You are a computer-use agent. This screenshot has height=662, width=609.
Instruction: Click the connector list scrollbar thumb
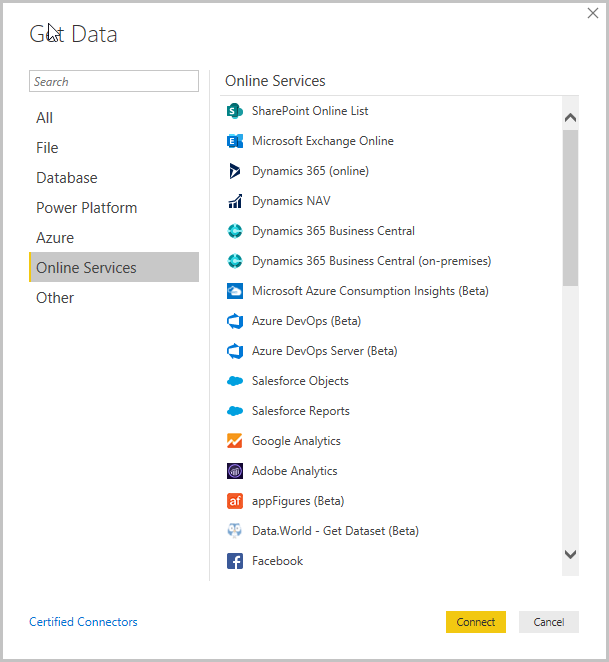coord(570,207)
